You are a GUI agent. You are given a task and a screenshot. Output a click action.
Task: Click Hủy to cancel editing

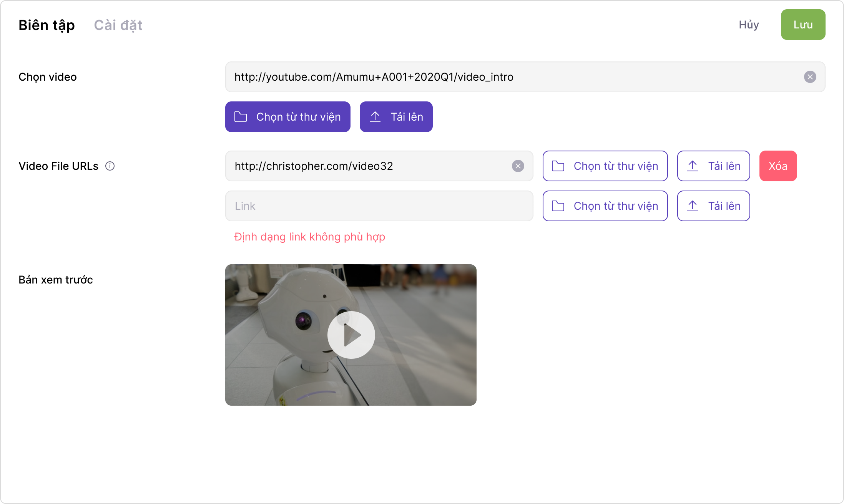(749, 25)
